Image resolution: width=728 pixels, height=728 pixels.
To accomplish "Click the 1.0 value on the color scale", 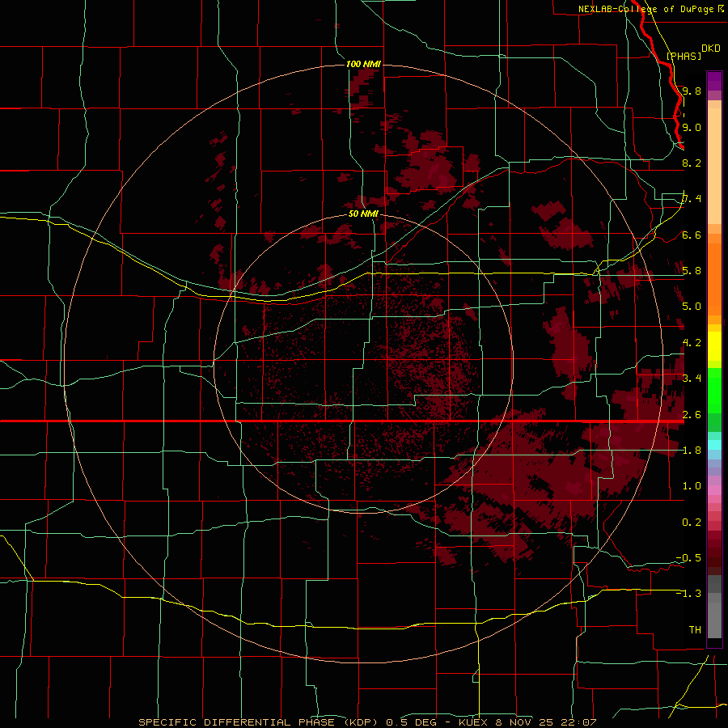I will [x=692, y=486].
